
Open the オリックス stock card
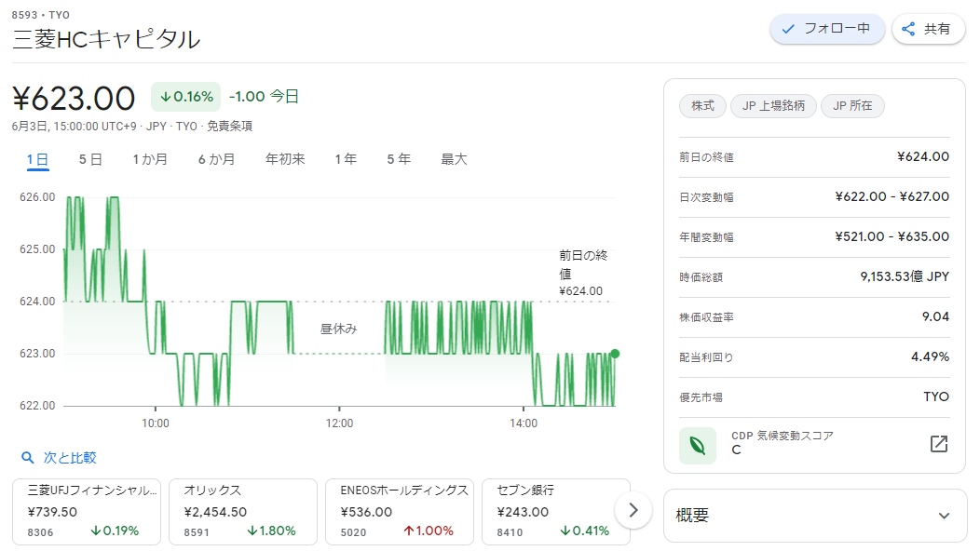(243, 512)
